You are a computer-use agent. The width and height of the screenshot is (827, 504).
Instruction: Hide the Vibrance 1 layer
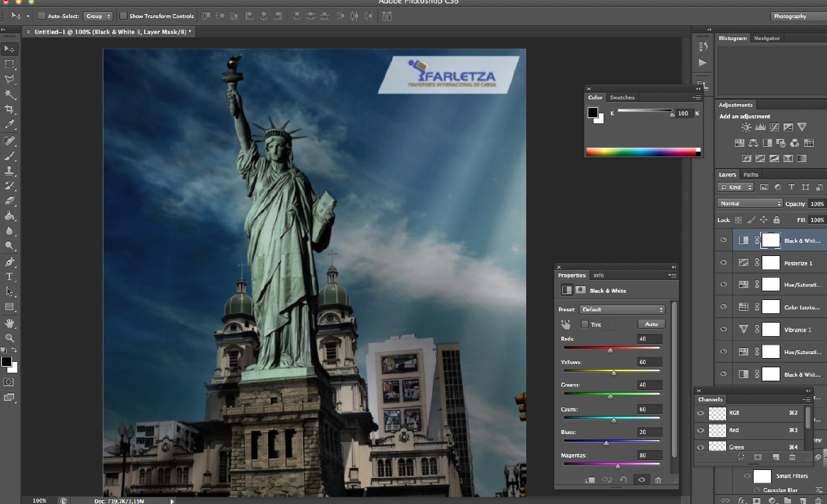(x=724, y=329)
